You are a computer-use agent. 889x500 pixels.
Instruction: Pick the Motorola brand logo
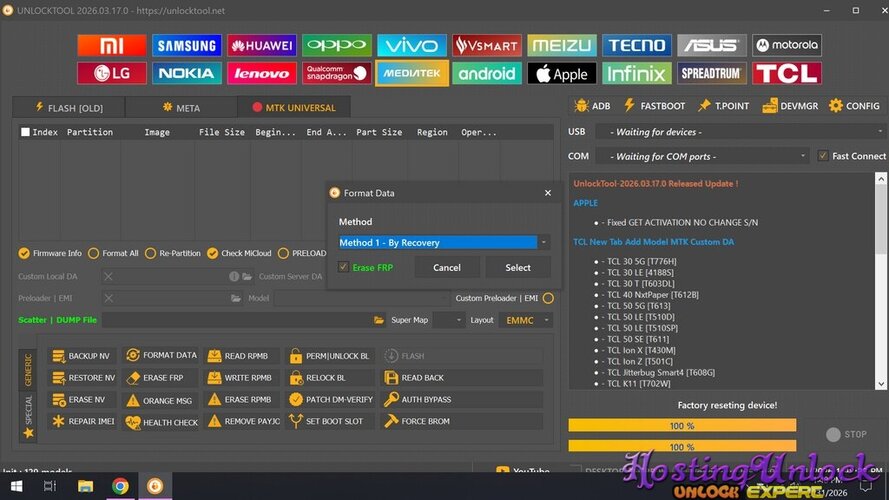coord(787,45)
